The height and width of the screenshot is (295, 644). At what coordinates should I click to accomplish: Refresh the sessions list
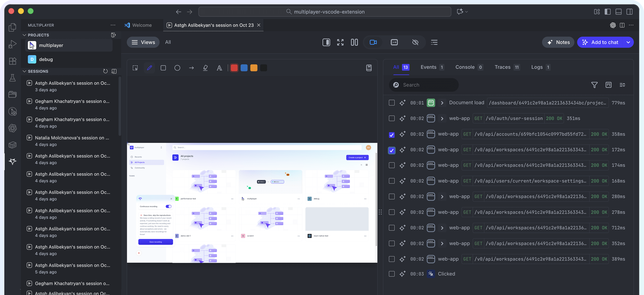(x=105, y=71)
